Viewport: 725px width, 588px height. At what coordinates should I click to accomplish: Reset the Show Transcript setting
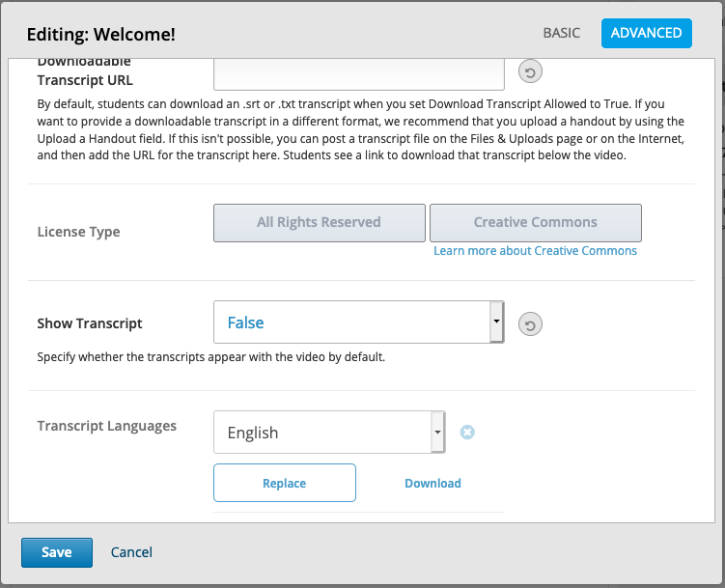(x=530, y=324)
